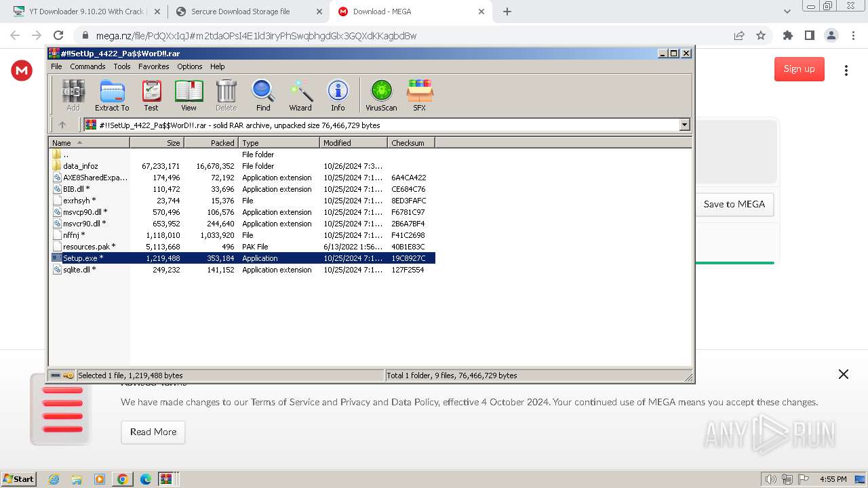This screenshot has height=488, width=868.
Task: Open a new browser tab
Action: click(507, 12)
